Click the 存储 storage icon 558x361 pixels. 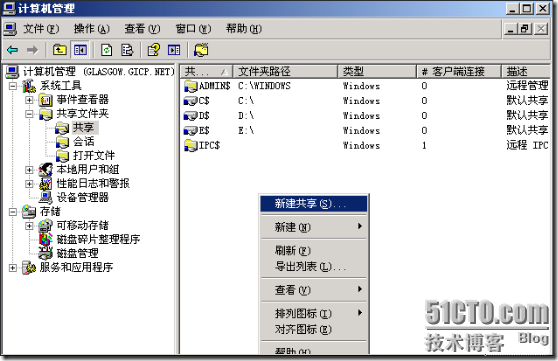[x=29, y=211]
